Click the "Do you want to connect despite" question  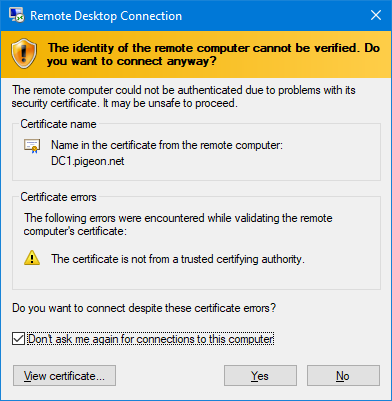click(x=144, y=308)
